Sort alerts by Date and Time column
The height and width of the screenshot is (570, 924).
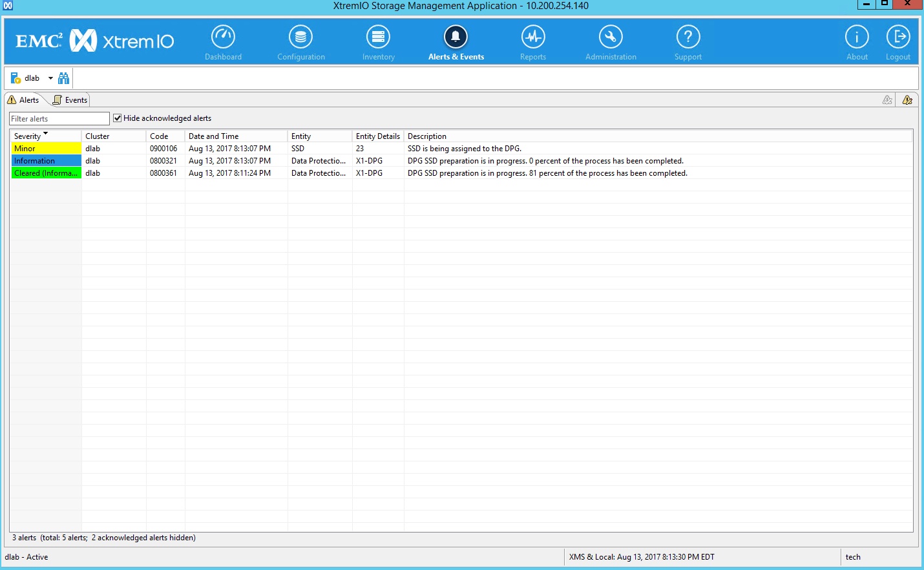click(214, 136)
